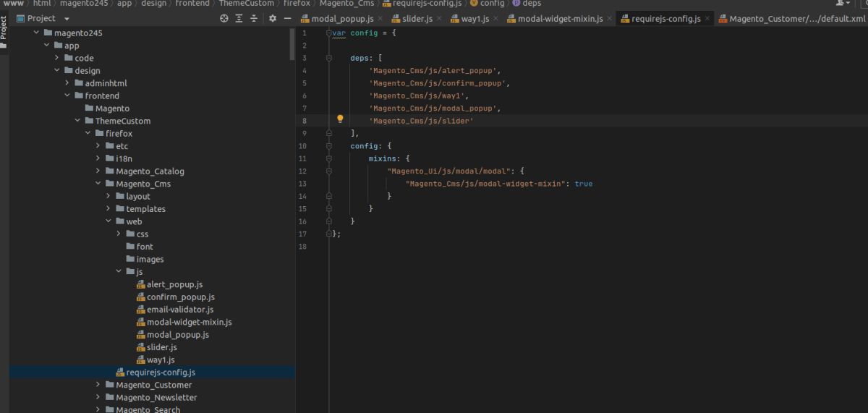This screenshot has height=413, width=868.
Task: Collapse the js folder
Action: coord(119,272)
